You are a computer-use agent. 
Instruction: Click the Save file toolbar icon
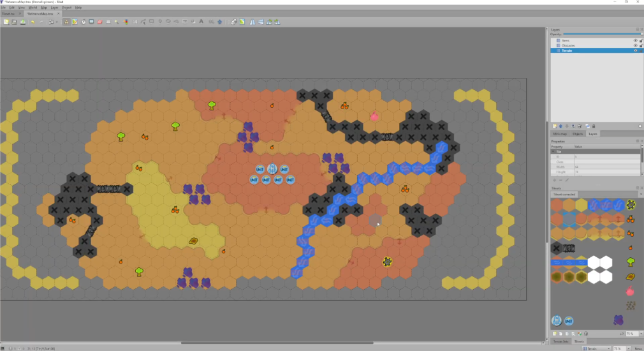coord(14,22)
